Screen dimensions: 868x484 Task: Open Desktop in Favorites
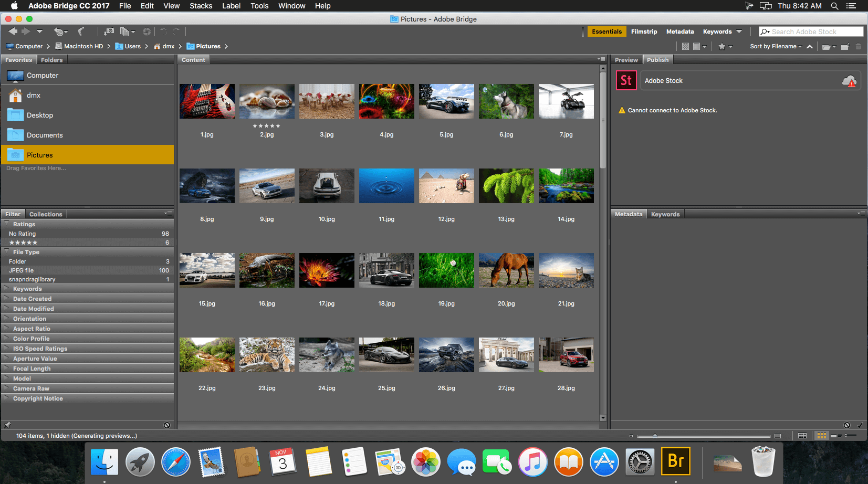pos(40,115)
